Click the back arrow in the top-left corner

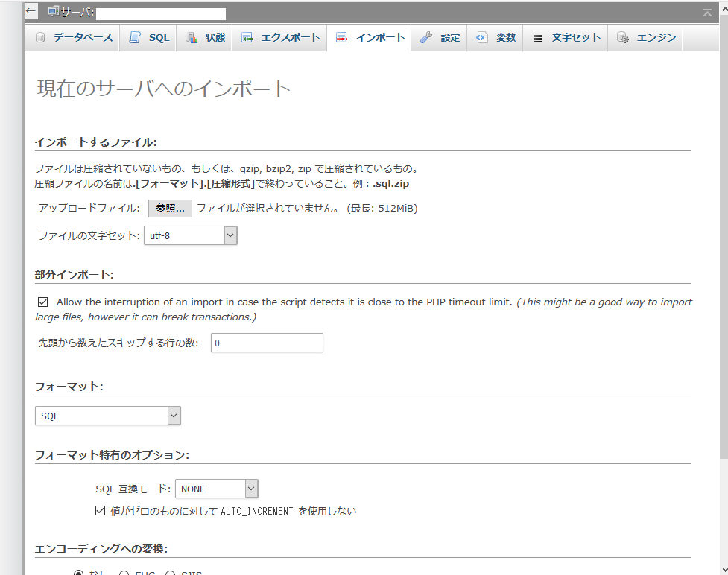[x=31, y=12]
